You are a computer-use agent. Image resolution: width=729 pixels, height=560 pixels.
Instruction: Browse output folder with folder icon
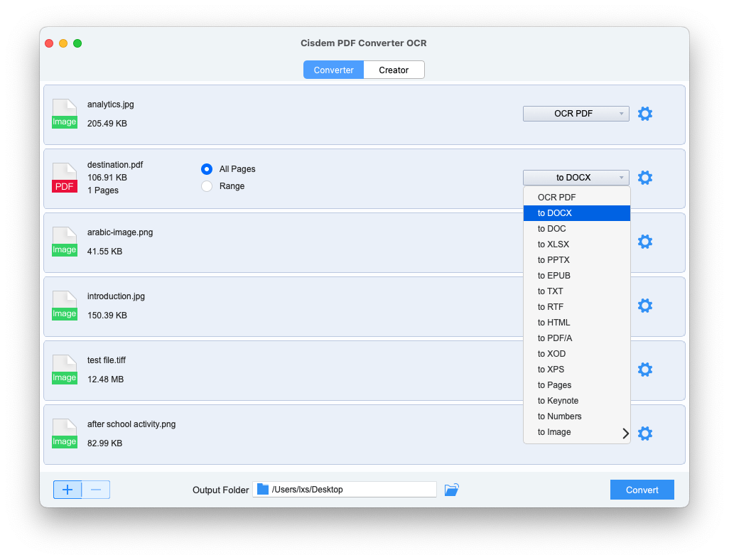click(x=451, y=490)
